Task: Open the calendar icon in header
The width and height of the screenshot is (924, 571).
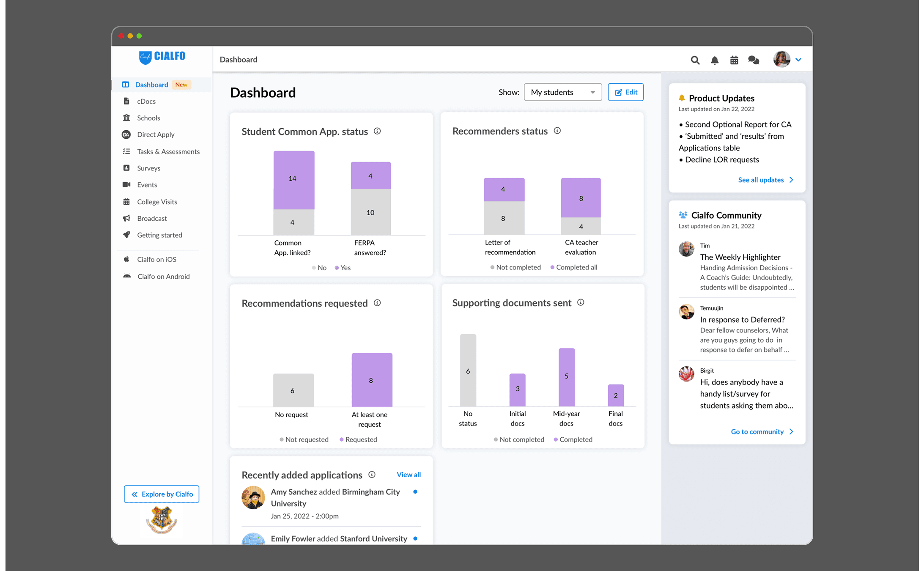Action: [734, 60]
